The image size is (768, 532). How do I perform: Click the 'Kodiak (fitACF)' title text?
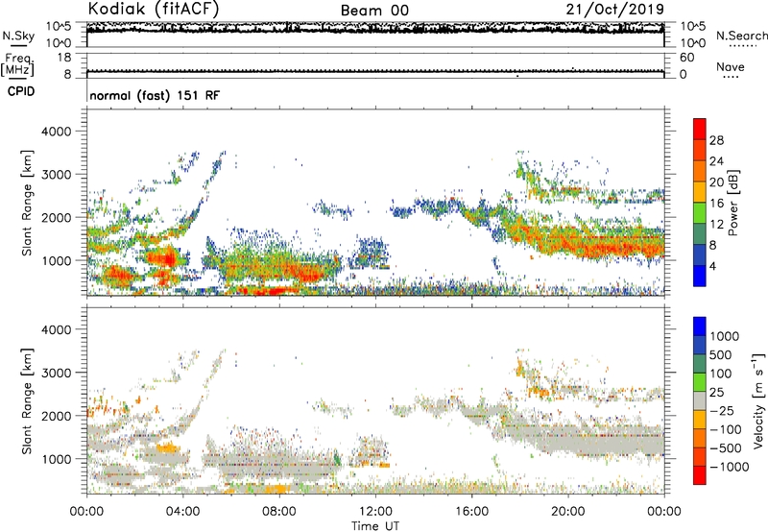pos(154,10)
